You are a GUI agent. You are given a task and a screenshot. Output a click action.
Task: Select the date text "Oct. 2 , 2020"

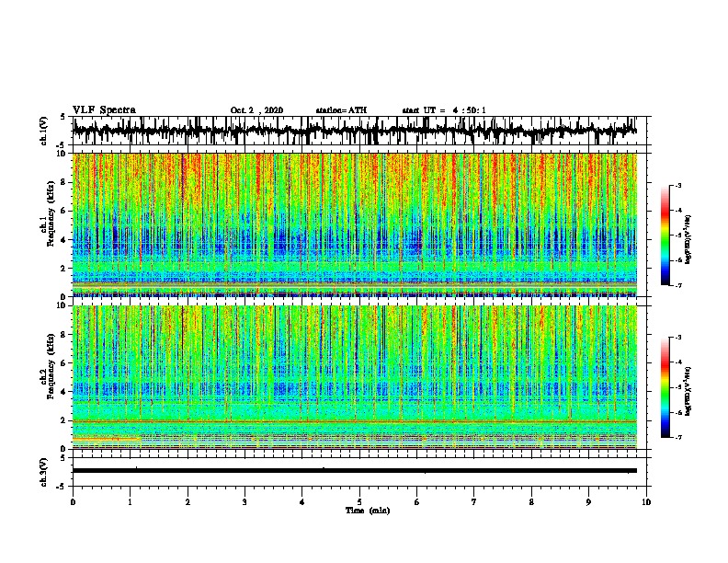click(x=256, y=110)
